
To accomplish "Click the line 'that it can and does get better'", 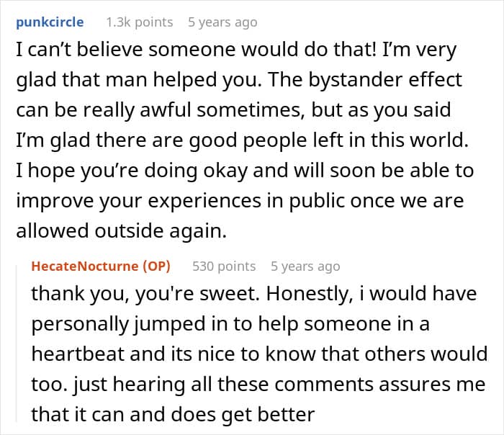I will (173, 415).
